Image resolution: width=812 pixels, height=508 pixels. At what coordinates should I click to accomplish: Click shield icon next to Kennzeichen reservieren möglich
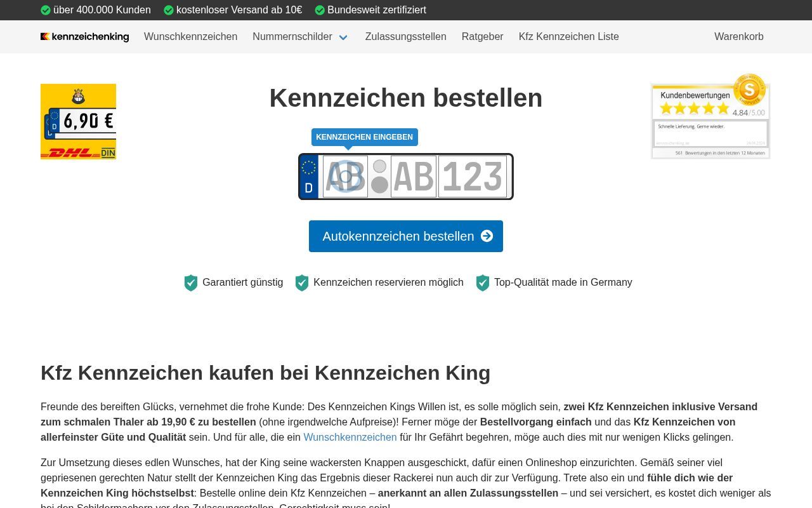(302, 283)
